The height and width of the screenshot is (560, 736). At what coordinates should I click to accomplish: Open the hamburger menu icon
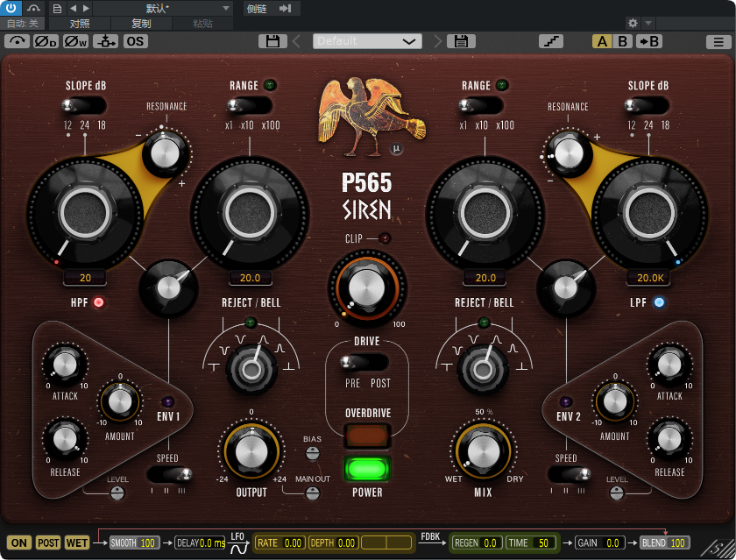pos(718,42)
